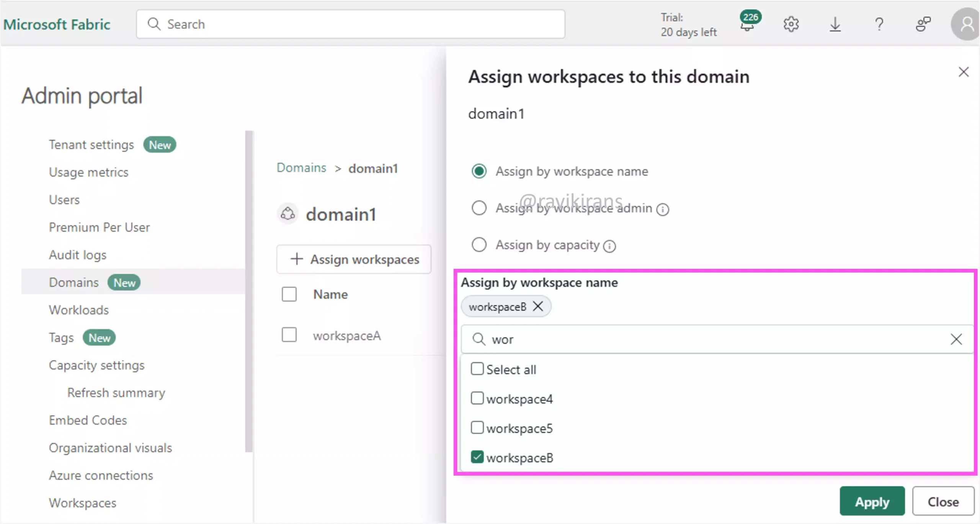Check the workspace4 checkbox
980x524 pixels.
coord(477,398)
